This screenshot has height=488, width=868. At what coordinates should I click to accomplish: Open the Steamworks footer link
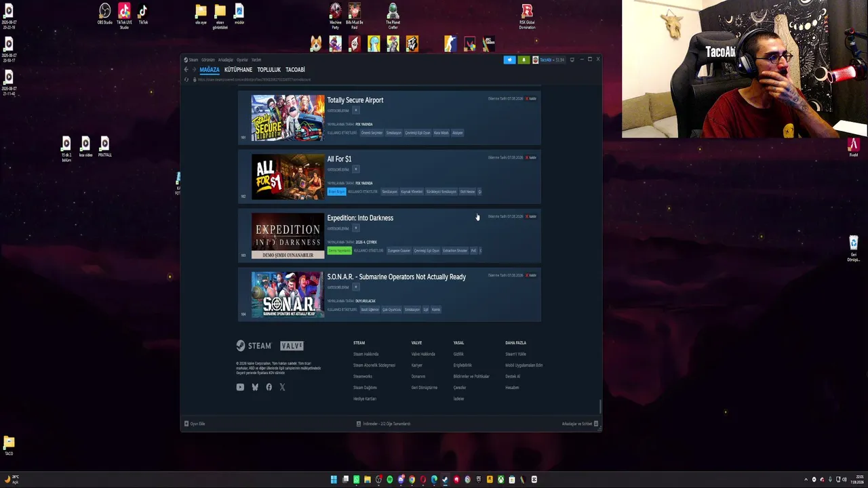click(363, 376)
